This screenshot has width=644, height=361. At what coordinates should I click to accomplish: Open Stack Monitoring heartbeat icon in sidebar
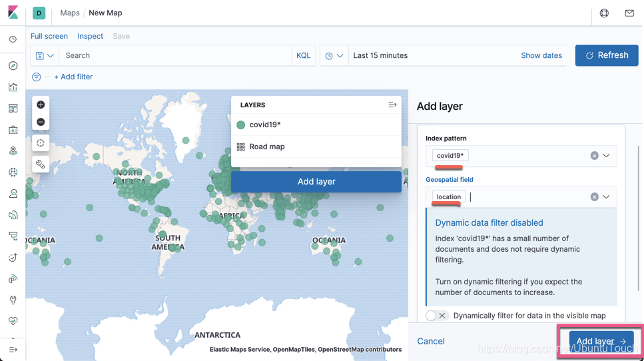coord(13,321)
